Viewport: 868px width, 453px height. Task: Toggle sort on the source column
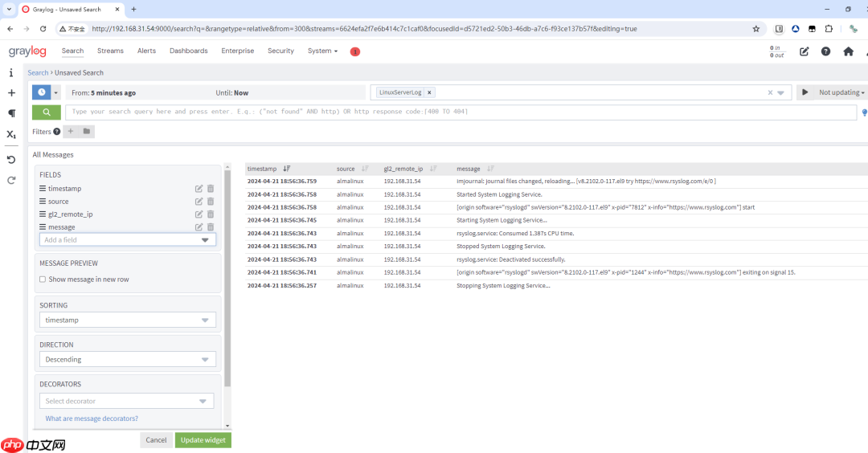click(365, 169)
